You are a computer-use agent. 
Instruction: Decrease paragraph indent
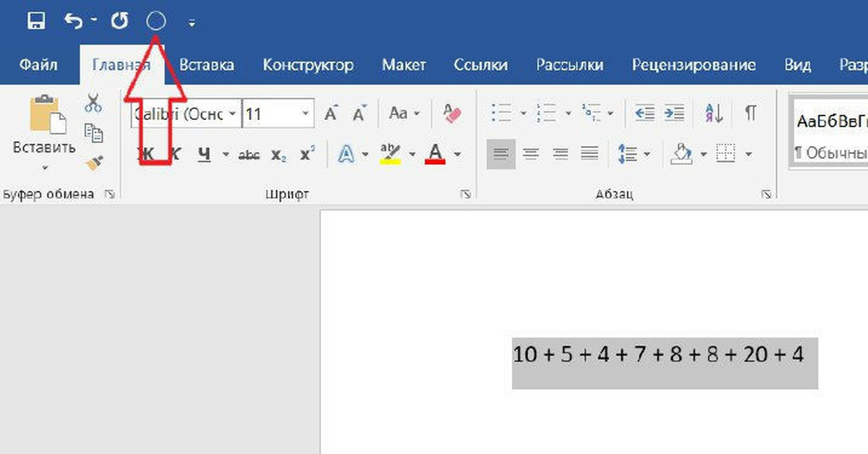pos(645,113)
